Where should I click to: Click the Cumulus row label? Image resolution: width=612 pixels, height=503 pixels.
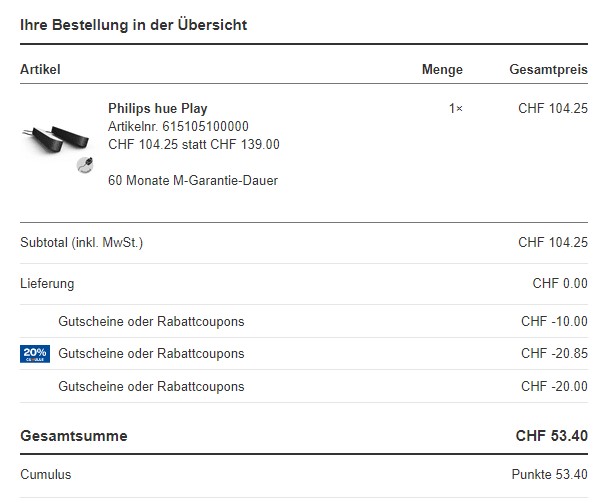(x=45, y=475)
